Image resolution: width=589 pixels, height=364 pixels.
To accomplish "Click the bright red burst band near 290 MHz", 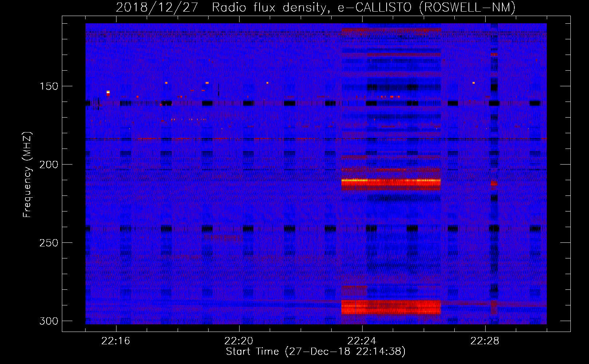I will point(391,307).
